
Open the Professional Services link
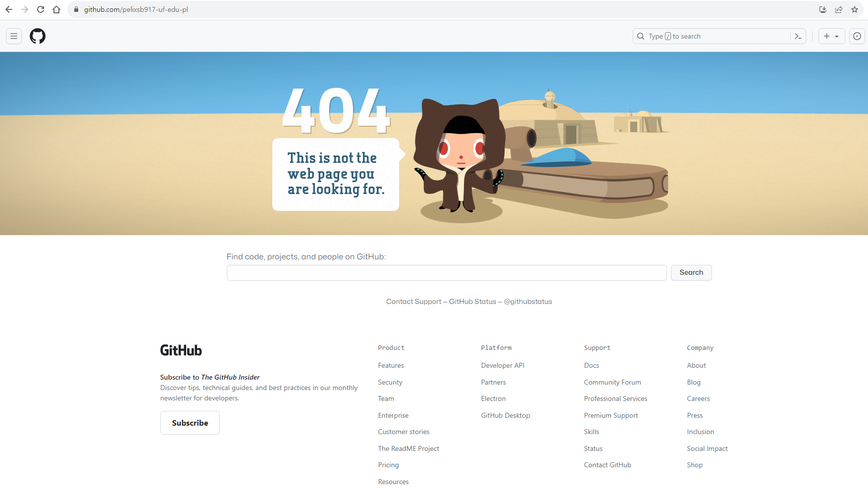pos(615,398)
